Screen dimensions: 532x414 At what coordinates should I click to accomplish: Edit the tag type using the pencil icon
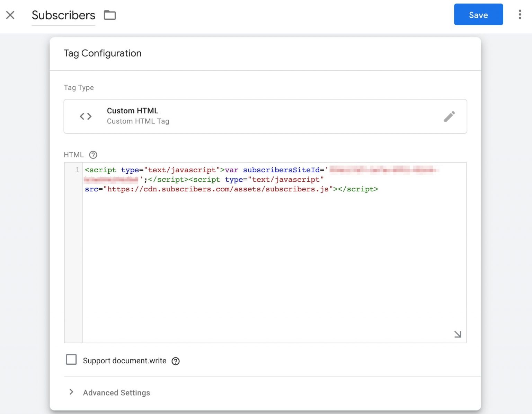pos(450,117)
